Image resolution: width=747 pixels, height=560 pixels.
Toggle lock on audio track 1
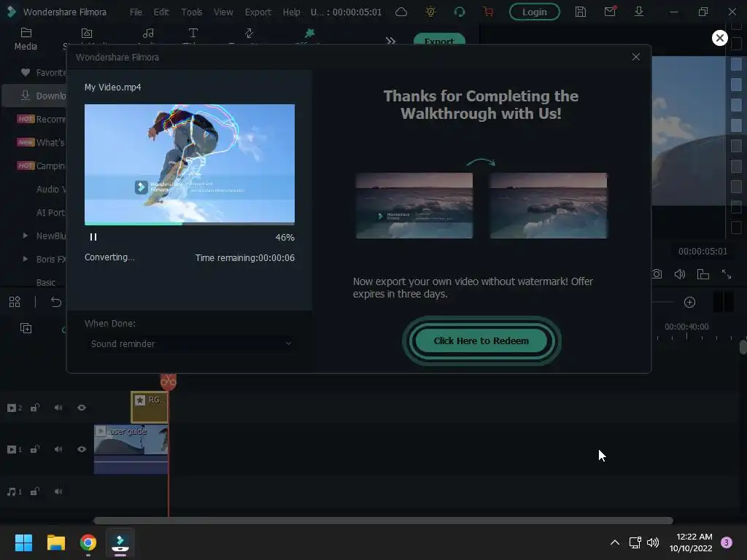pos(35,491)
